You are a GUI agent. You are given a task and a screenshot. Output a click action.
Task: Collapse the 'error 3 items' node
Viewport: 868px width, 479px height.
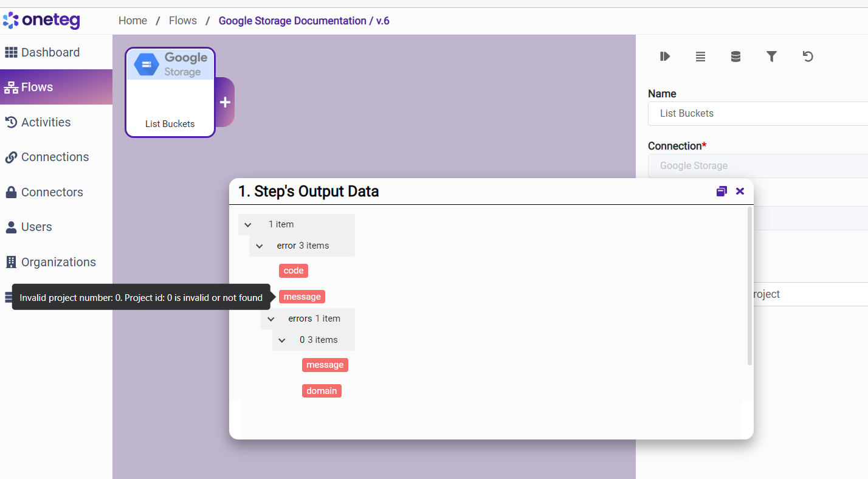[260, 246]
